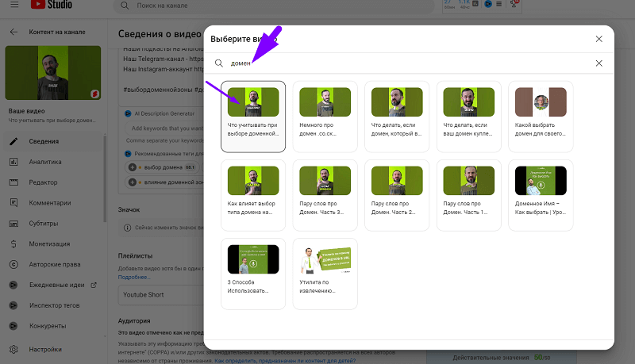Click the Аналитика chart icon
The image size is (635, 364).
[x=13, y=162]
